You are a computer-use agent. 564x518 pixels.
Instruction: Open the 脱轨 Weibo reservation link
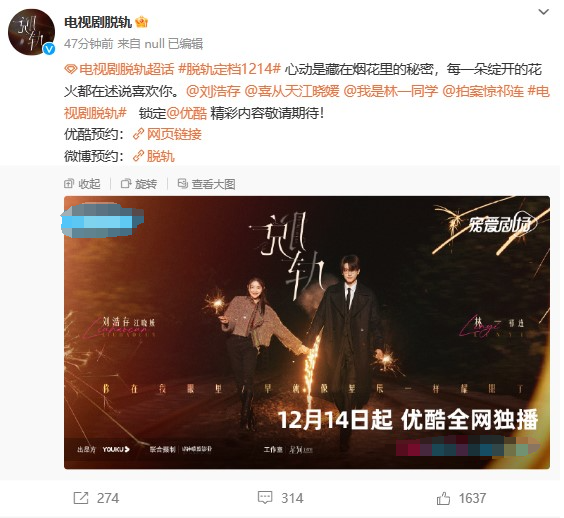pyautogui.click(x=154, y=156)
